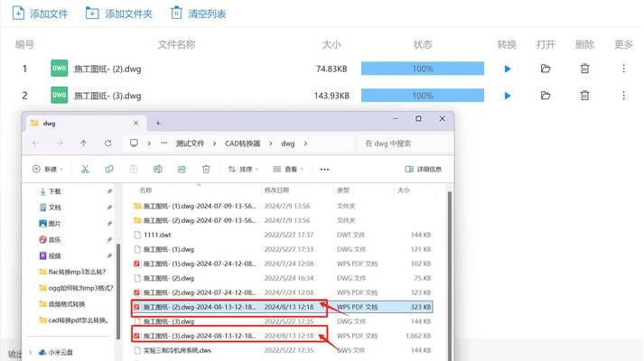The width and height of the screenshot is (644, 361).
Task: Click 清空列表 to clear the list
Action: click(199, 14)
